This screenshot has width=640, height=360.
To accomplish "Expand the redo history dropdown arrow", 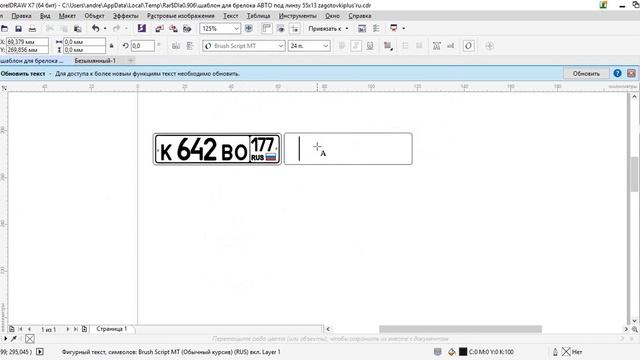I will [126, 29].
